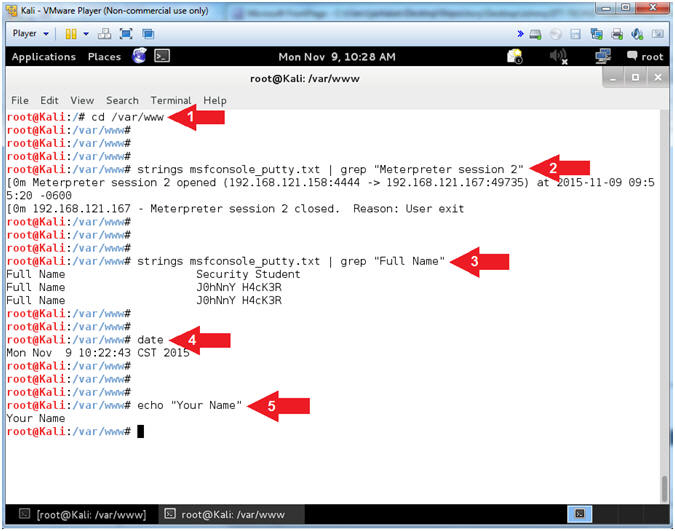The width and height of the screenshot is (675, 531).
Task: Click 'Mon Nov 9 10:22:43 CST 2015' output
Action: pyautogui.click(x=98, y=353)
